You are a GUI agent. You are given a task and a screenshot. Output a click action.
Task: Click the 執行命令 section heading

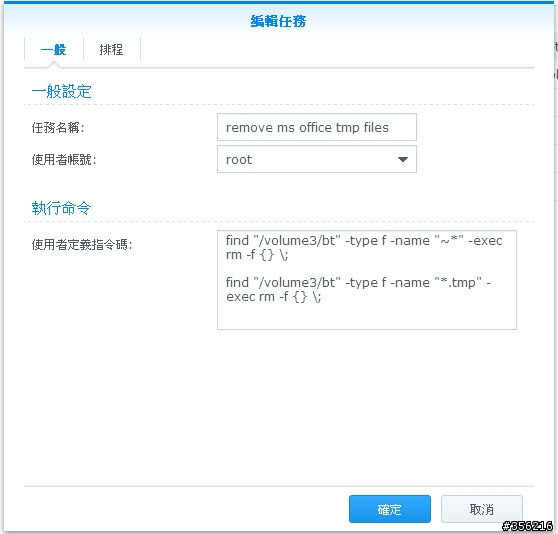tap(61, 208)
